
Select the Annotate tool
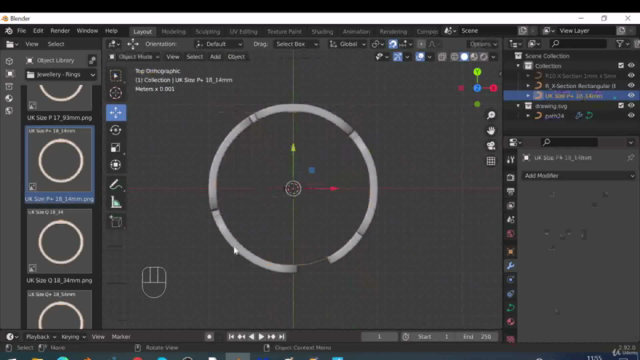(116, 185)
